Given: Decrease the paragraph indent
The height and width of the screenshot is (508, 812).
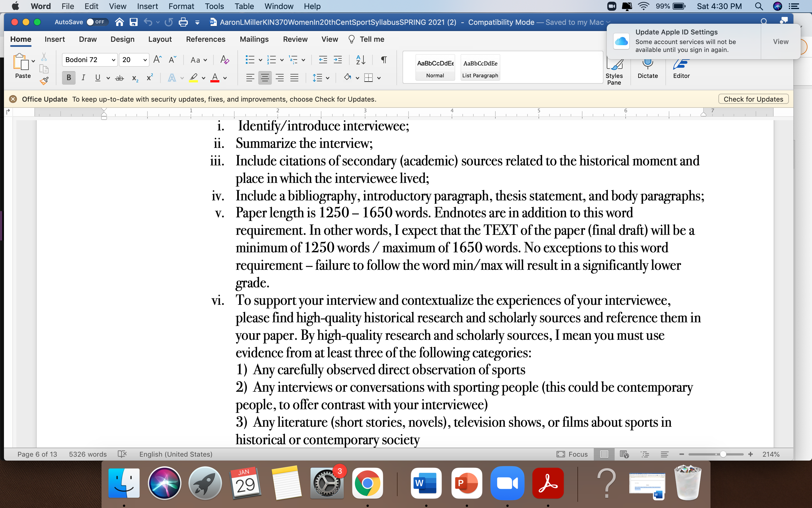Looking at the screenshot, I should [323, 60].
